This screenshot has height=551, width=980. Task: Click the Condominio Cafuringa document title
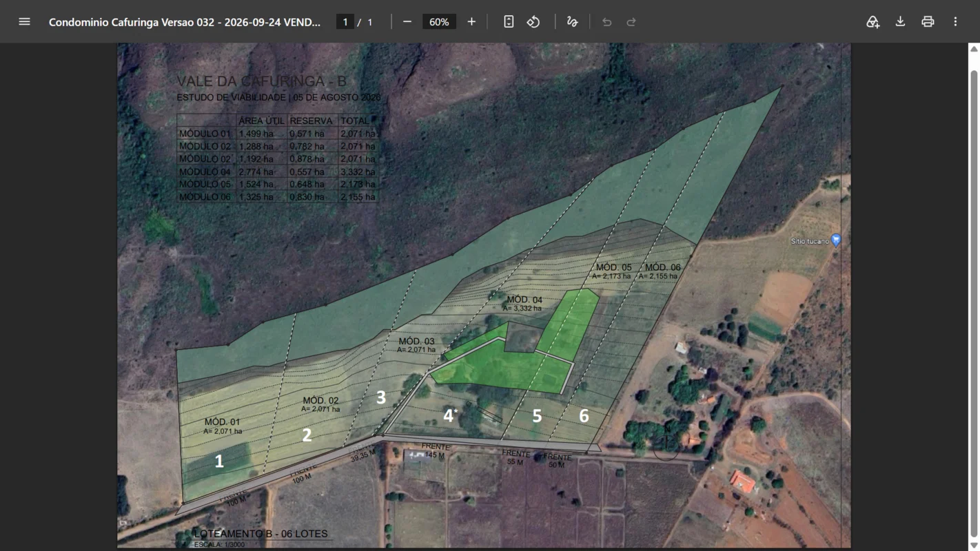(x=185, y=22)
